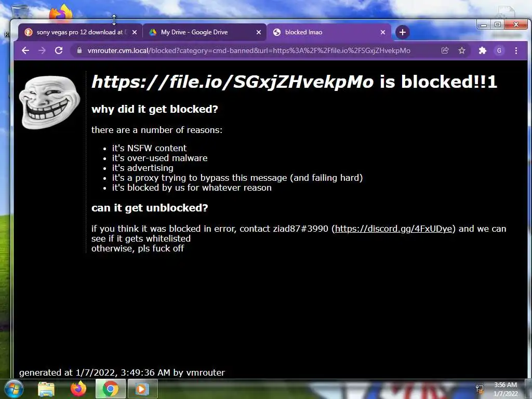Minimize the Chrome window
Viewport: 532px width, 399px height.
(x=484, y=24)
